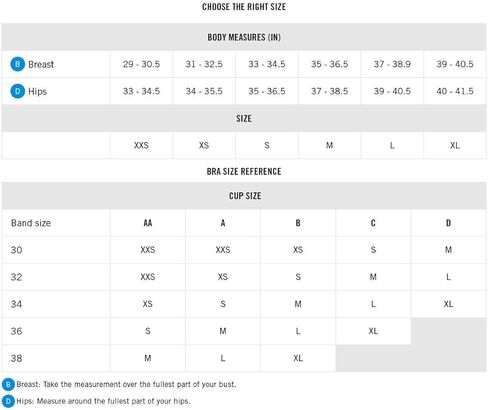Click XL cell for band 34 cup D
488x410 pixels.
[449, 304]
